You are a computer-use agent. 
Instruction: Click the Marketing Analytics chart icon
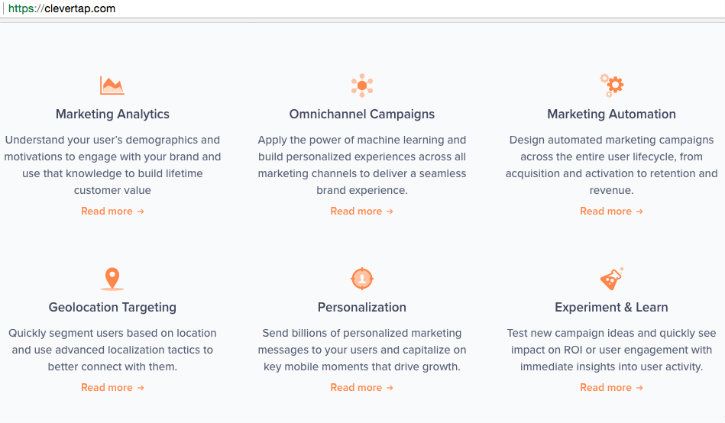click(x=112, y=86)
